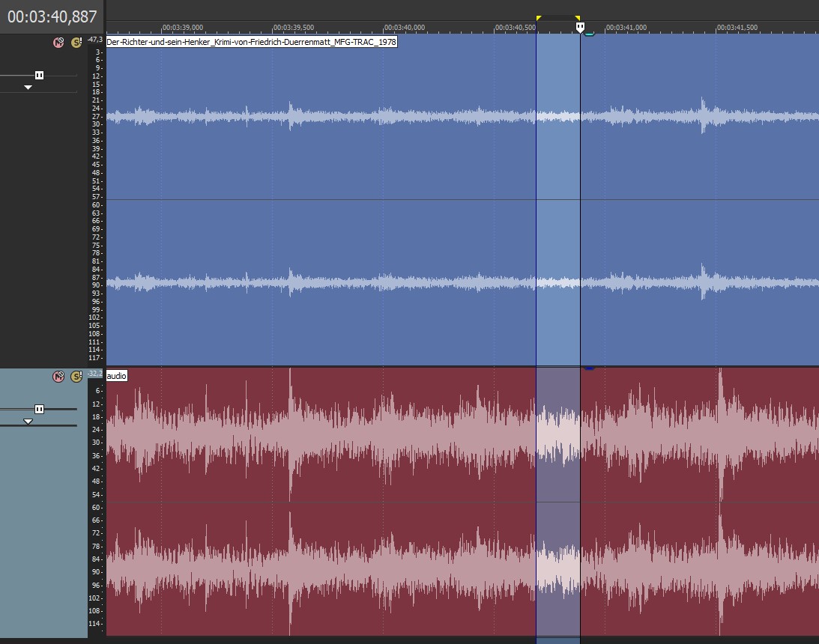Click the pan slider triangle on top track

pyautogui.click(x=28, y=88)
